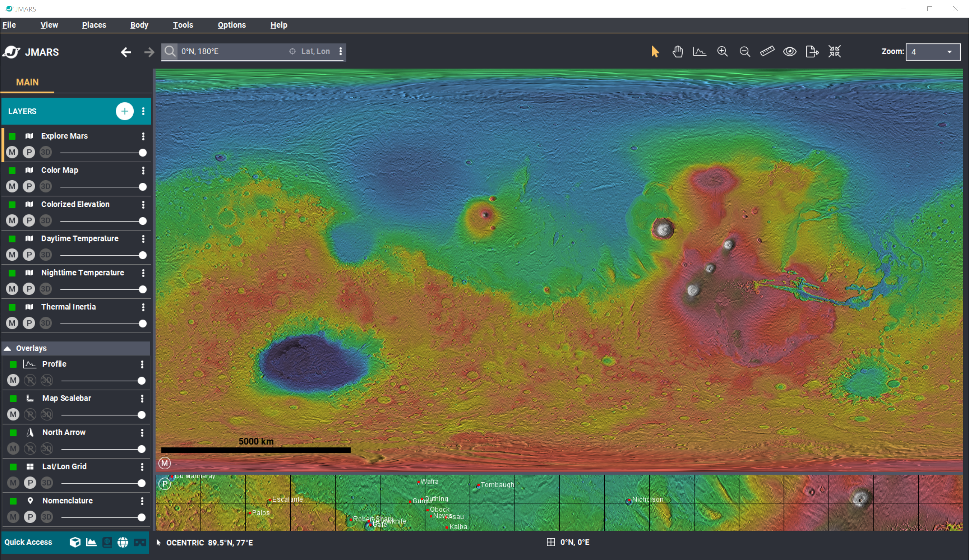The height and width of the screenshot is (560, 969).
Task: Open the chart icon in Quick Access
Action: (x=91, y=542)
